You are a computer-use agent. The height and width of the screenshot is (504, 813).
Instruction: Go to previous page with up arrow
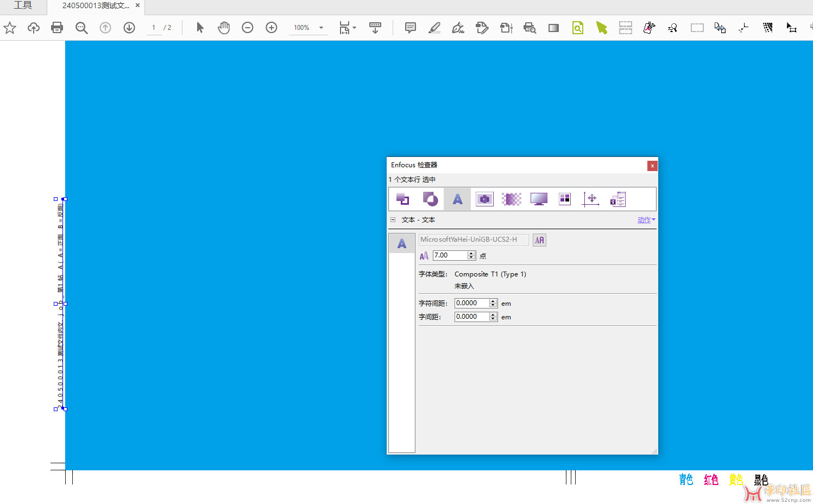pyautogui.click(x=105, y=28)
